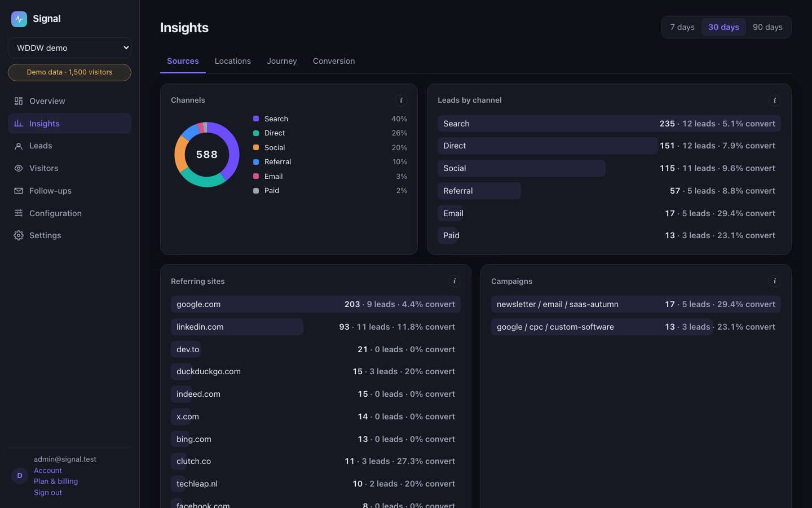Select the Social row in Leads by channel
Viewport: 812px width, 508px height.
point(609,168)
